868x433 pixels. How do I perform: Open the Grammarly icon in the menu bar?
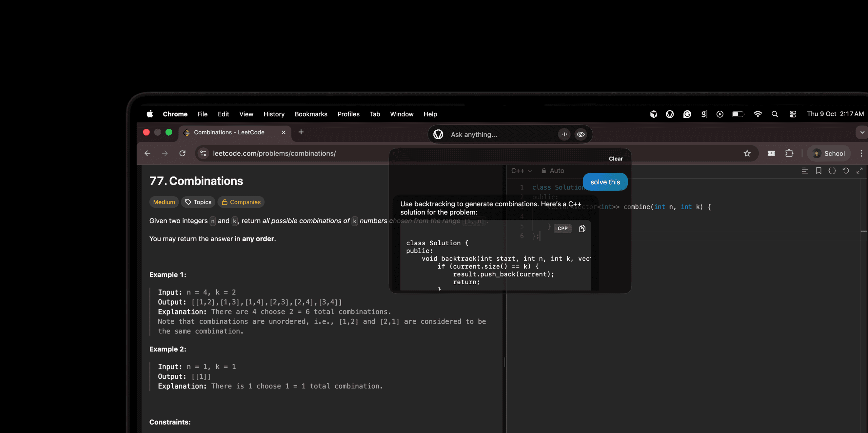click(x=687, y=114)
